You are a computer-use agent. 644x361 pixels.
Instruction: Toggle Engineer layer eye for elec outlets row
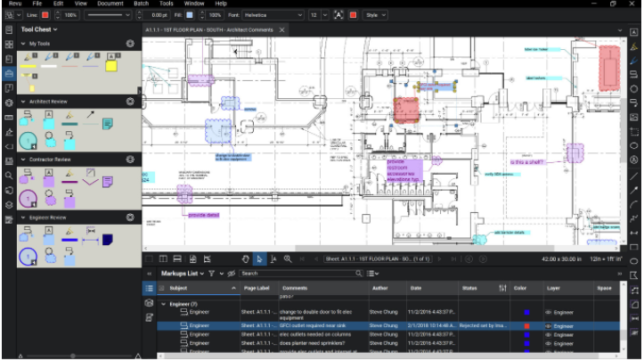coord(549,334)
